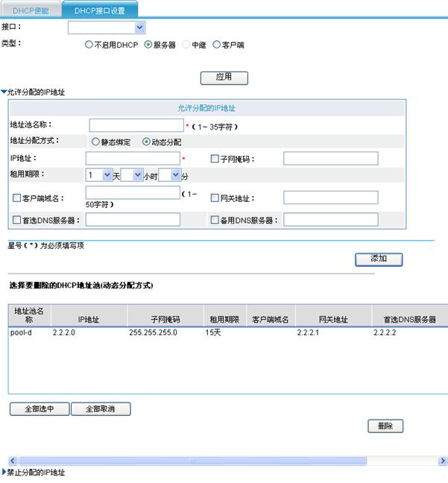Click the IP地址 text field

[133, 158]
